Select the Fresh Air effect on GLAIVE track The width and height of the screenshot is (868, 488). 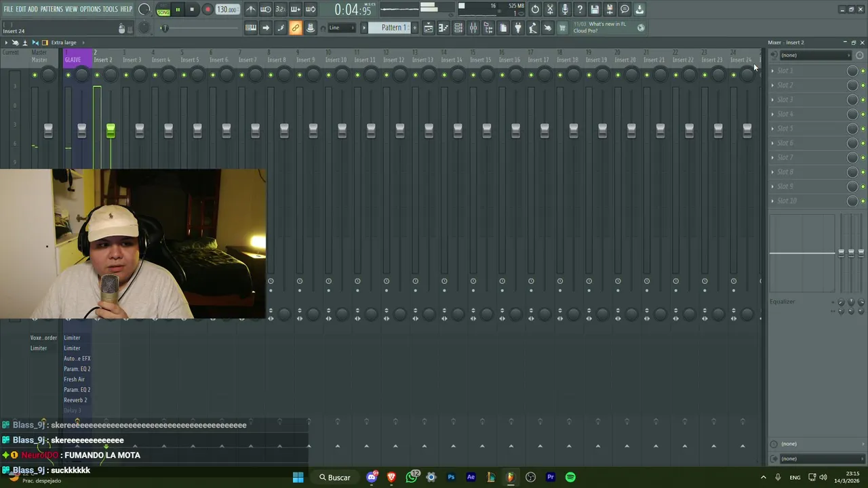[x=75, y=380]
